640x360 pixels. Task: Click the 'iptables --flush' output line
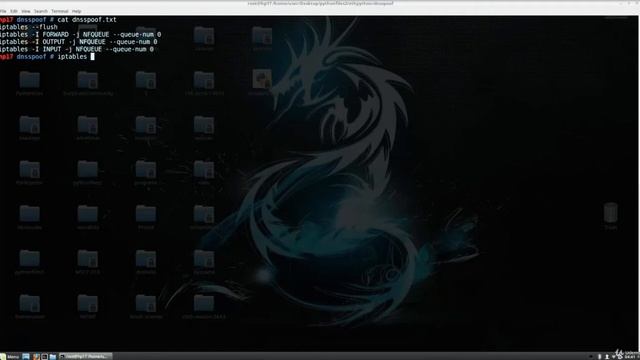pos(29,27)
